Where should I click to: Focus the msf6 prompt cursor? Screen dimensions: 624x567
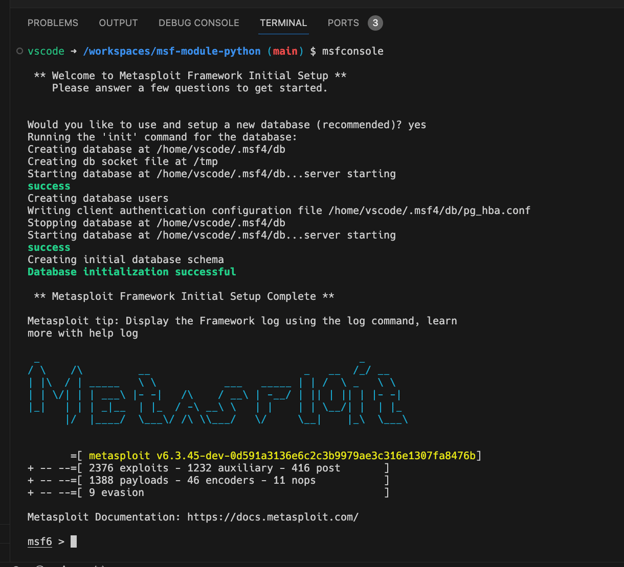click(74, 542)
